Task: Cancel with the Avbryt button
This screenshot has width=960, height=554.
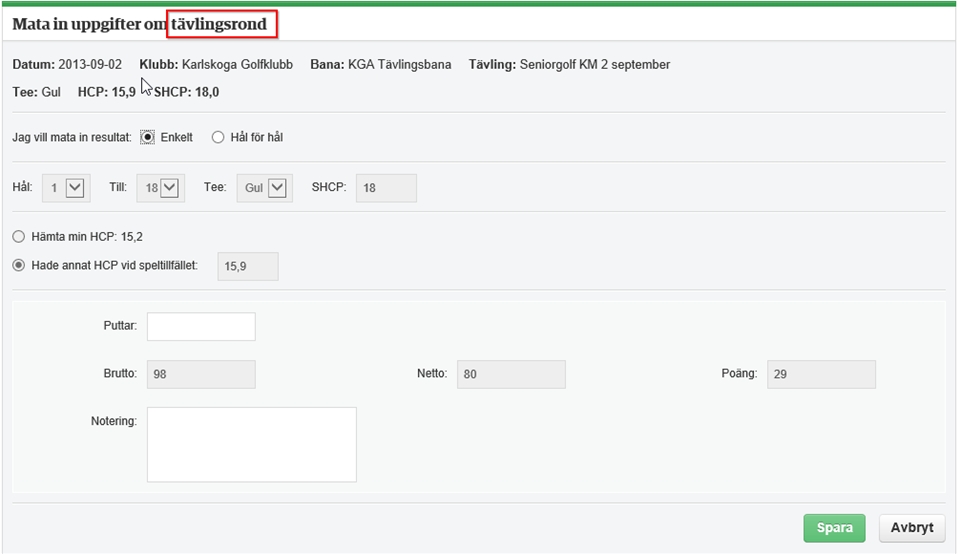Action: (x=912, y=528)
